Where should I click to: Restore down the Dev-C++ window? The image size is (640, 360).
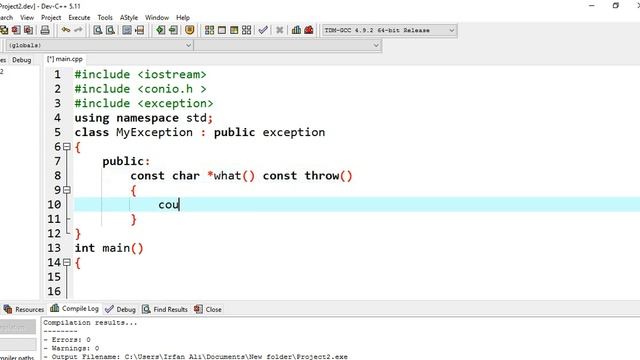click(616, 6)
